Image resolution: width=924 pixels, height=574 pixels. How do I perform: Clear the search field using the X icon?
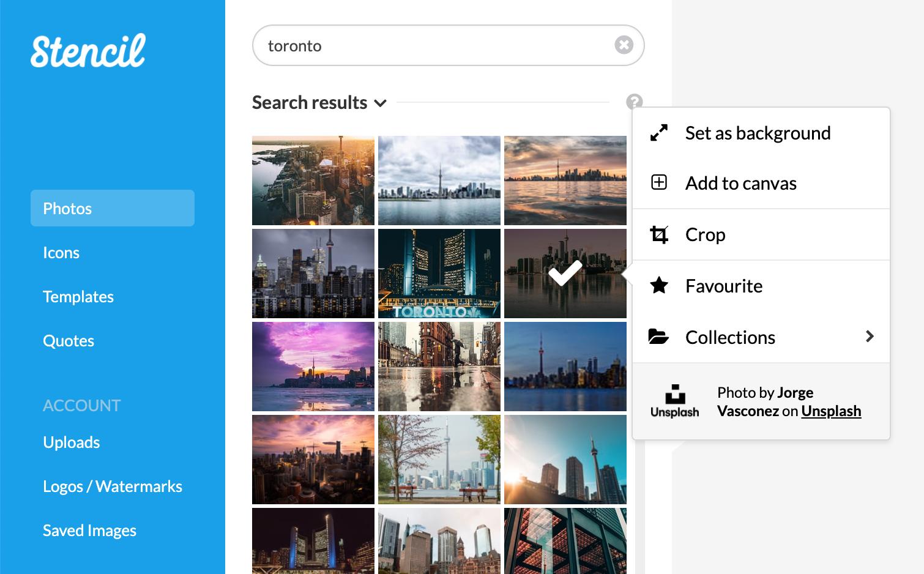624,44
